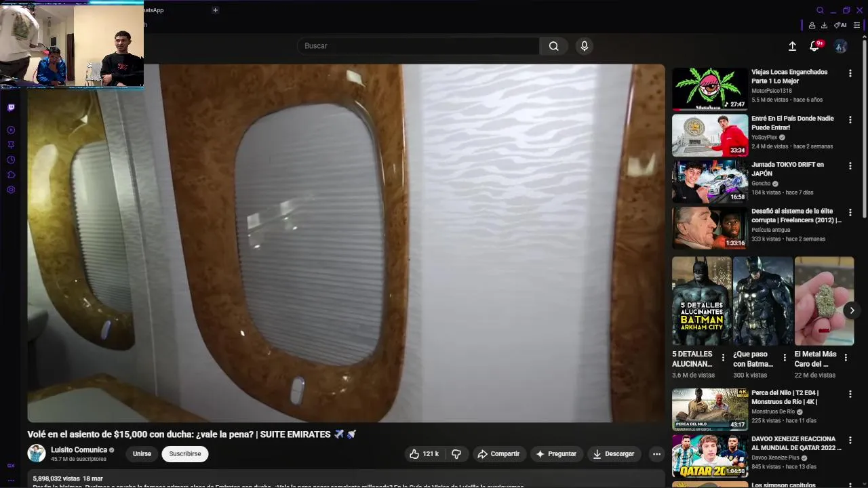Image resolution: width=868 pixels, height=488 pixels.
Task: Open Twitch panel in Opera sidebar
Action: point(11,107)
